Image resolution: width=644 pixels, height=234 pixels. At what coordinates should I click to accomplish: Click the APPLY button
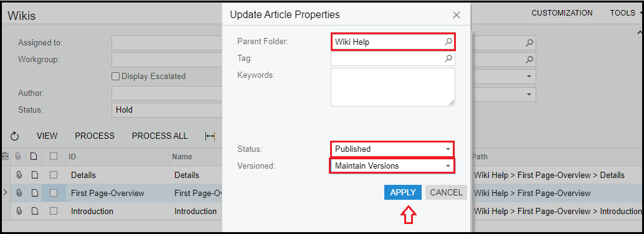[x=403, y=192]
